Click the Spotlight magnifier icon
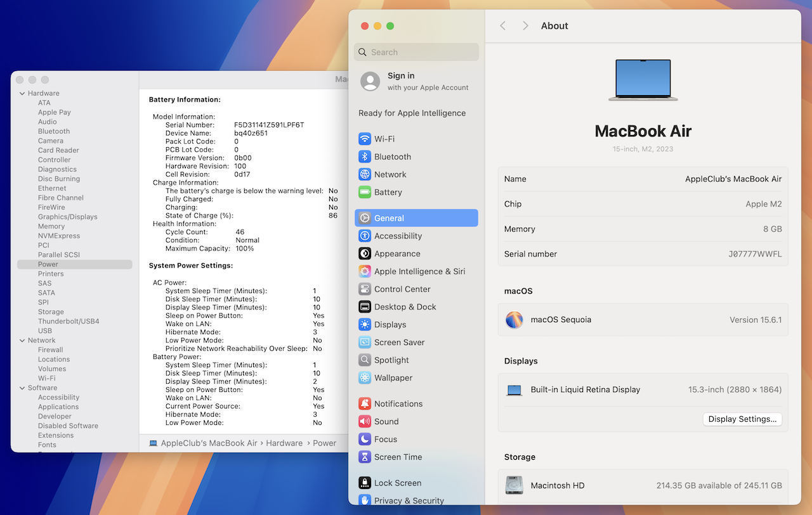This screenshot has width=812, height=515. pos(365,360)
